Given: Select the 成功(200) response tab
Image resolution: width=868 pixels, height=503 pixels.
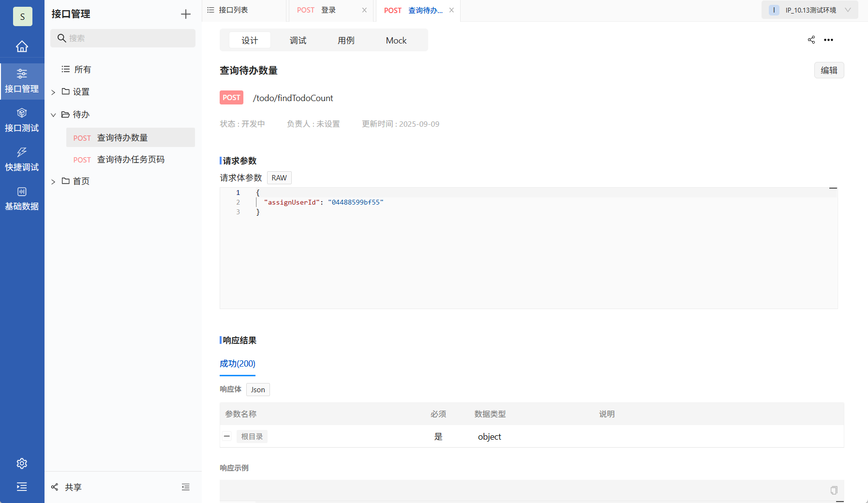Looking at the screenshot, I should tap(237, 363).
